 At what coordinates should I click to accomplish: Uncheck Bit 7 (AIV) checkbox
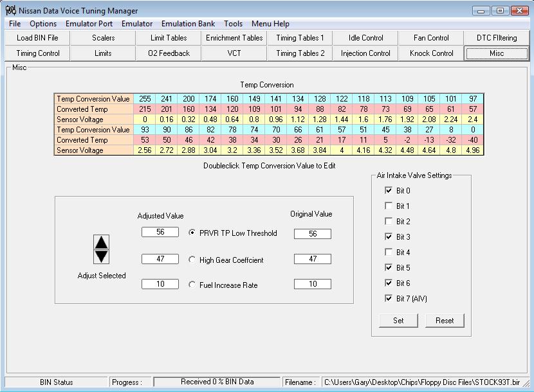[388, 298]
